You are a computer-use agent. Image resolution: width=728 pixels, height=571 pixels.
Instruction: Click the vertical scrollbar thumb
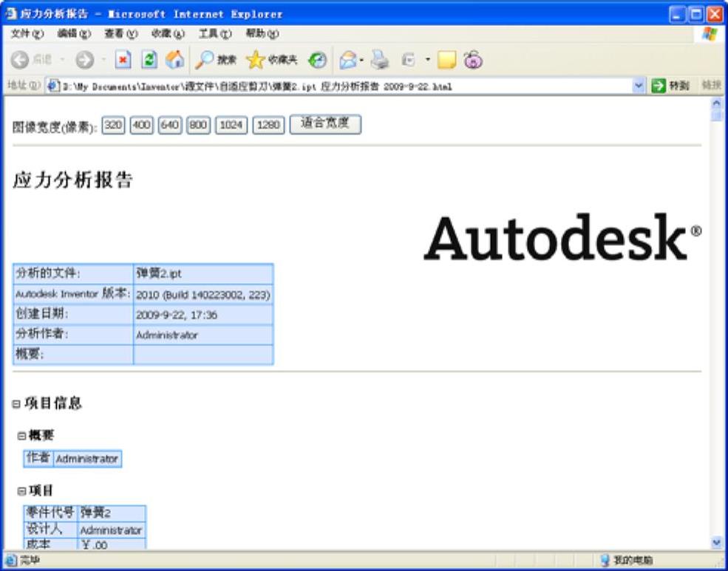(716, 115)
